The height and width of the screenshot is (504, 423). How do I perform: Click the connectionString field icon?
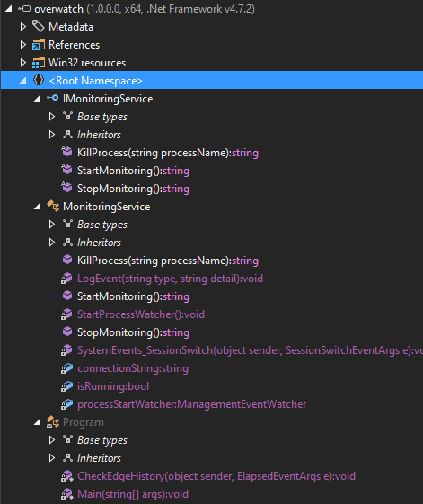point(66,368)
